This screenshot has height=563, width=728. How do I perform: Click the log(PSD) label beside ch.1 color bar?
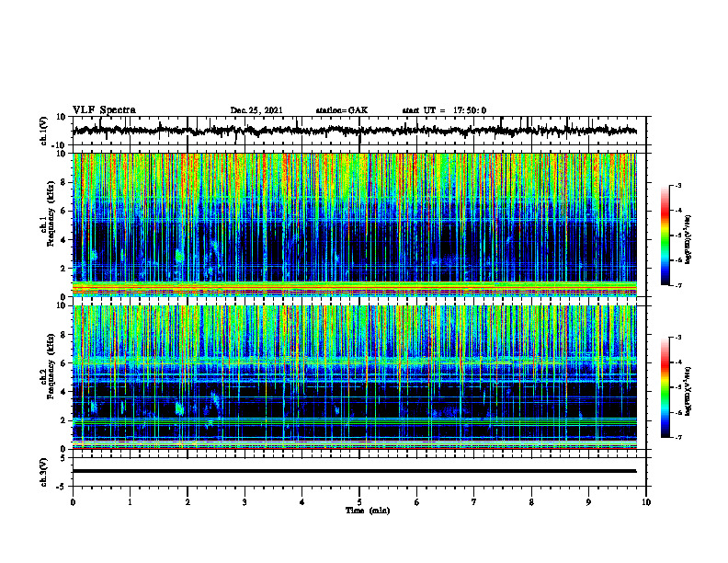(688, 239)
